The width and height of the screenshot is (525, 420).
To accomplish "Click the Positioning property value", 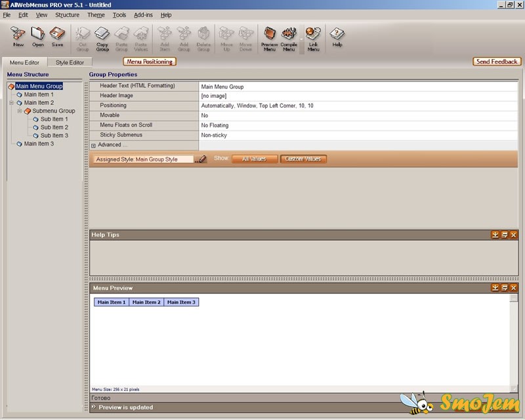I will (x=358, y=106).
